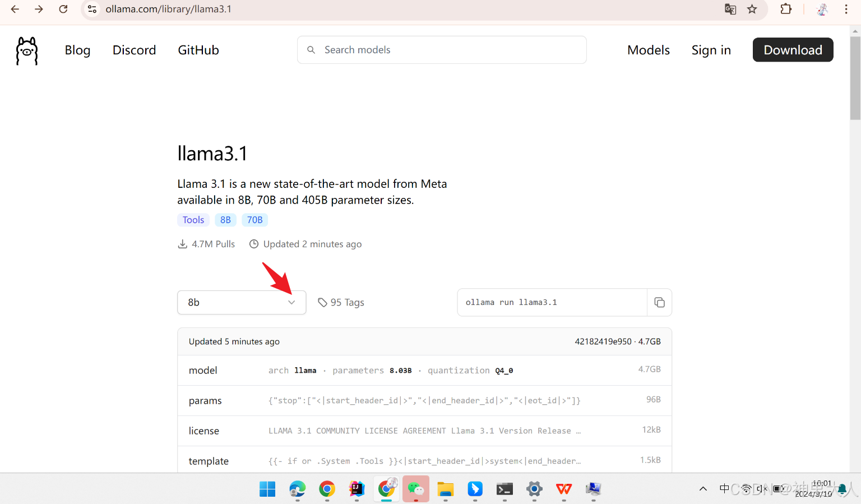
Task: View site information icon in address bar
Action: click(x=92, y=9)
